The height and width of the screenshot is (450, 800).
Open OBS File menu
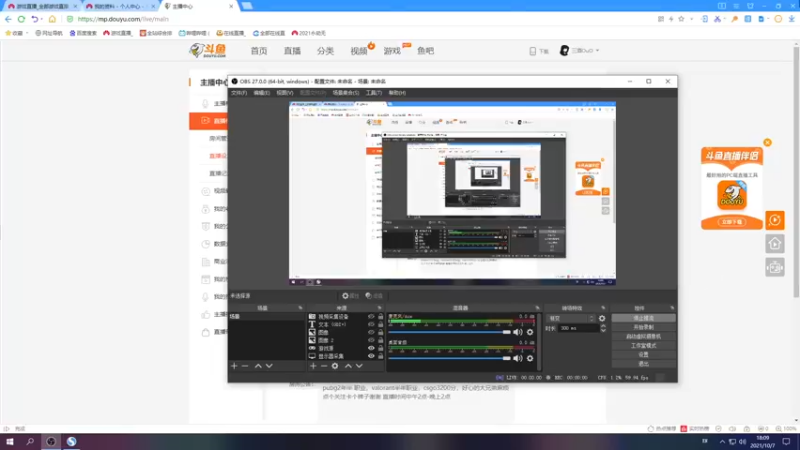239,93
